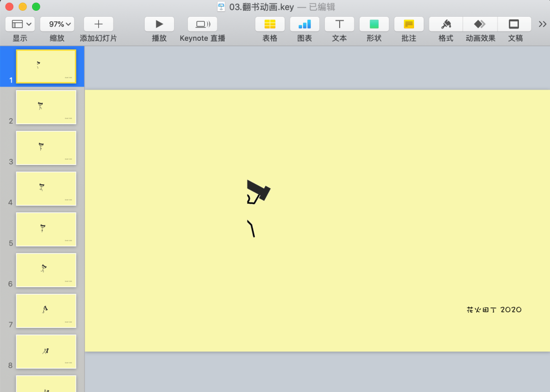This screenshot has width=550, height=392.
Task: Select the black hat shape on slide
Action: [x=259, y=190]
